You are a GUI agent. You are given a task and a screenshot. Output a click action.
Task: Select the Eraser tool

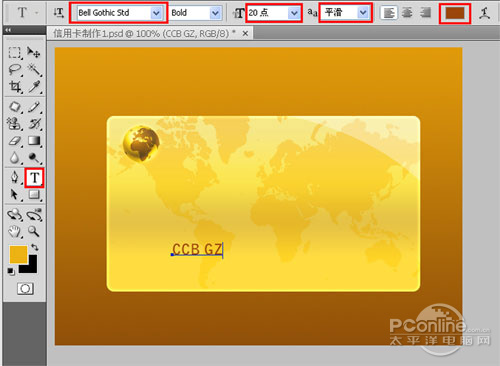pos(15,141)
